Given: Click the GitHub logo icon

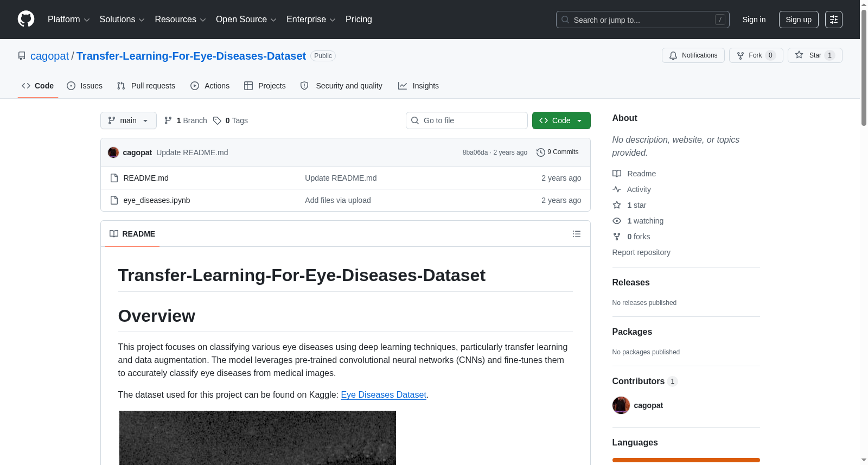Looking at the screenshot, I should (26, 19).
